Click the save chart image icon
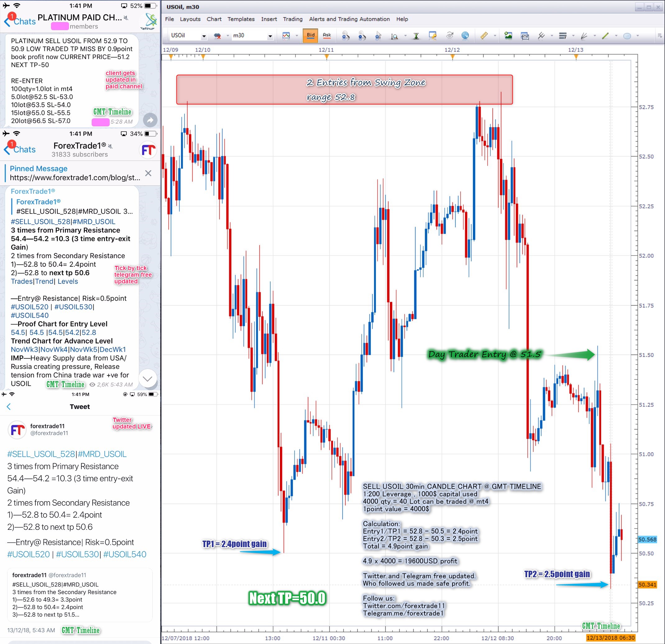Image resolution: width=665 pixels, height=644 pixels. pyautogui.click(x=508, y=35)
